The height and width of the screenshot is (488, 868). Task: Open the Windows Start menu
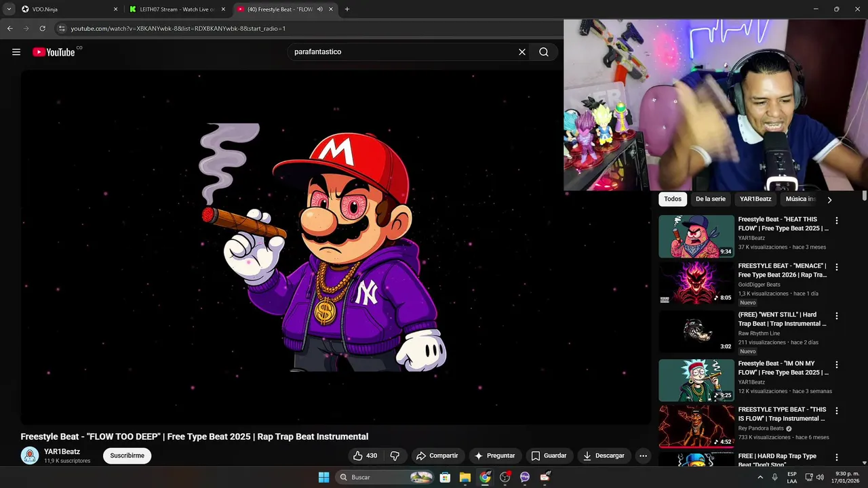[323, 477]
